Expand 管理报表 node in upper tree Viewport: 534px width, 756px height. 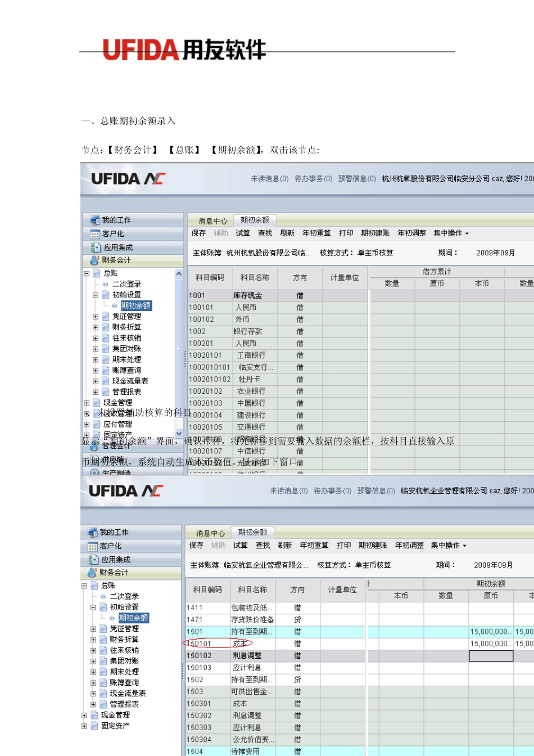(x=96, y=392)
